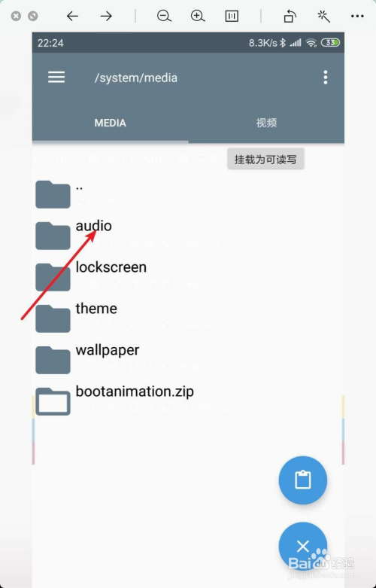Click the 挂载为可读写 button
The height and width of the screenshot is (588, 376).
point(265,160)
